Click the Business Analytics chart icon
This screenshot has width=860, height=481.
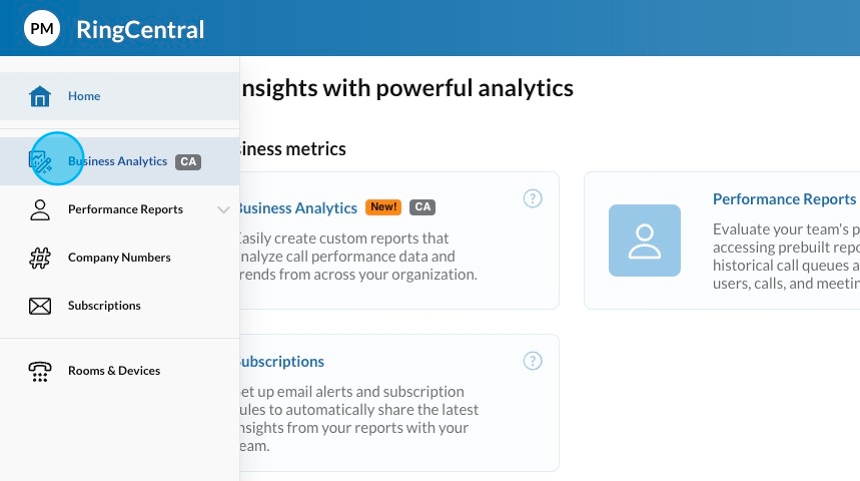pos(40,161)
